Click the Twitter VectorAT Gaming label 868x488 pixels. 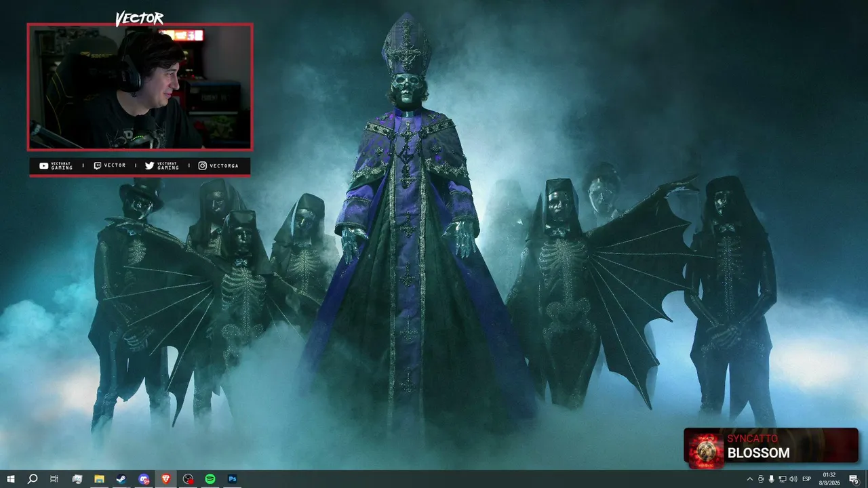coord(162,166)
